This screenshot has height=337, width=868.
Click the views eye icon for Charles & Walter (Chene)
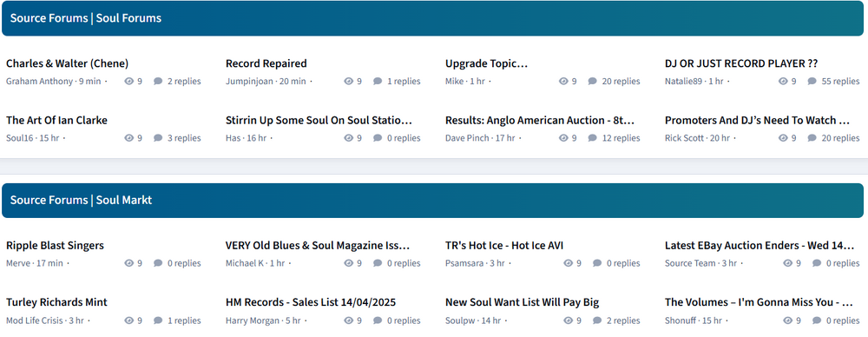click(129, 82)
